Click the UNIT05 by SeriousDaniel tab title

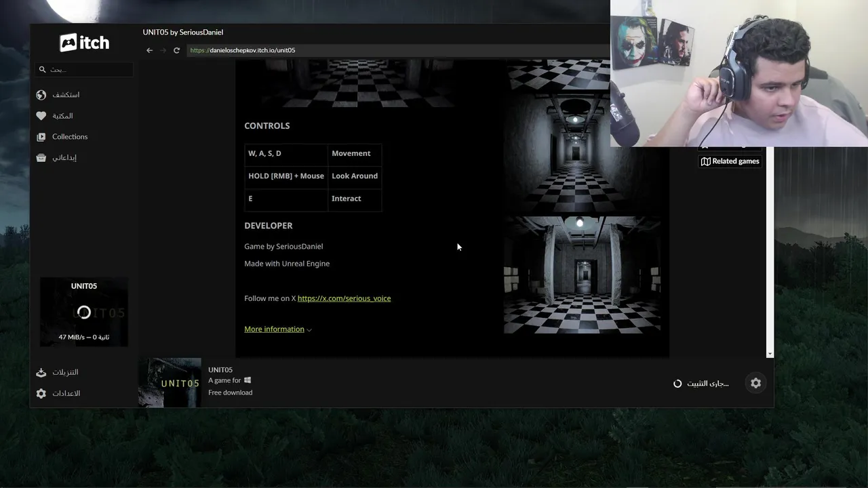pos(183,33)
